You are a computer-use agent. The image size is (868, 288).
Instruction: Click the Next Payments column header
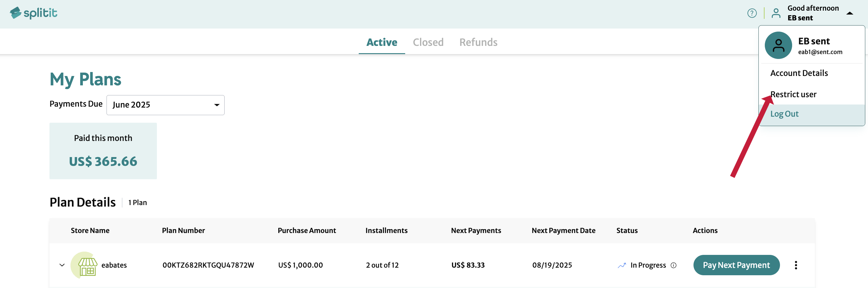(476, 230)
